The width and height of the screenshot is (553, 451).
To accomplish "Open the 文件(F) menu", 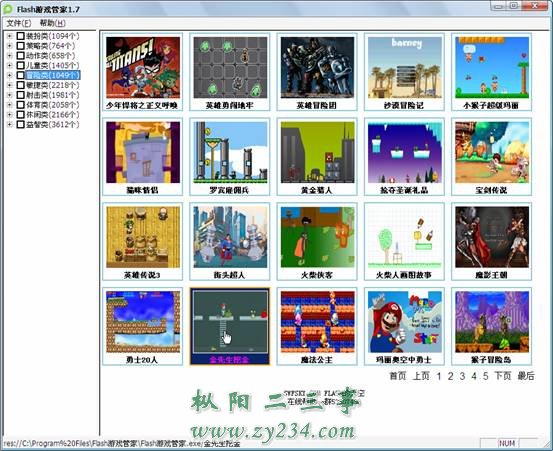I will pyautogui.click(x=19, y=23).
